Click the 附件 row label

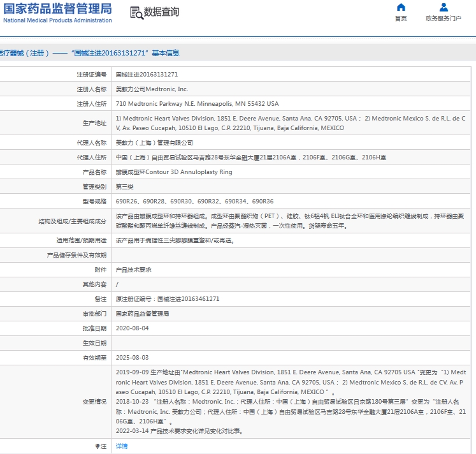(x=101, y=270)
